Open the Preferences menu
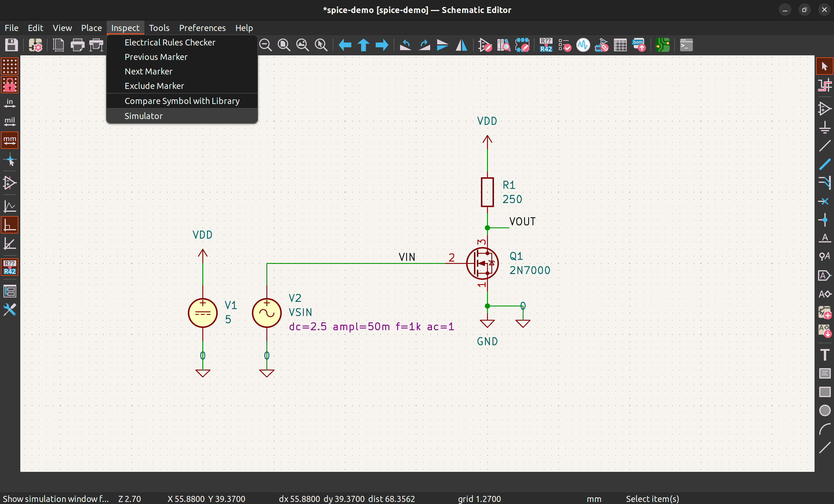 click(x=202, y=28)
